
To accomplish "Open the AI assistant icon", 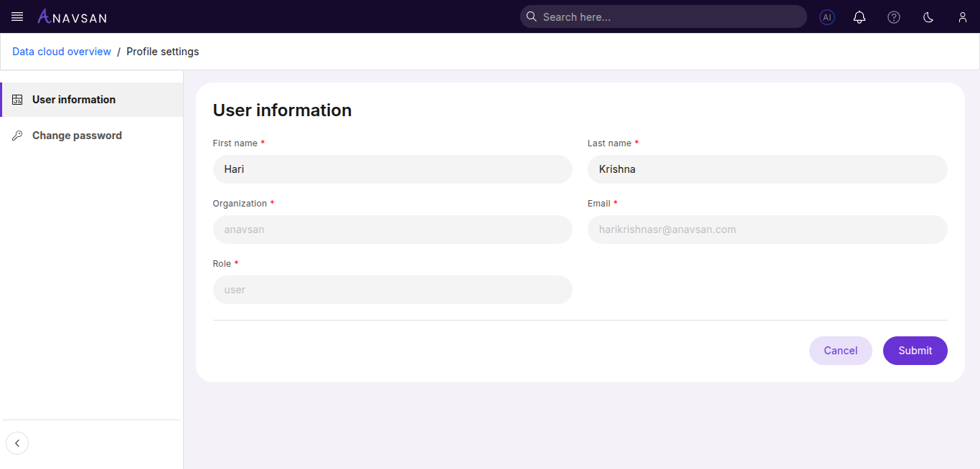I will 826,16.
